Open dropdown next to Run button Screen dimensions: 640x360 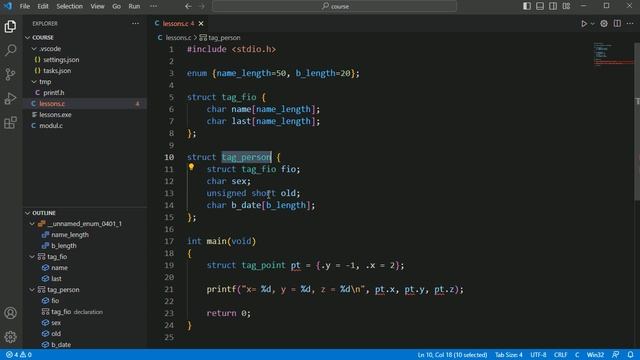coord(593,24)
